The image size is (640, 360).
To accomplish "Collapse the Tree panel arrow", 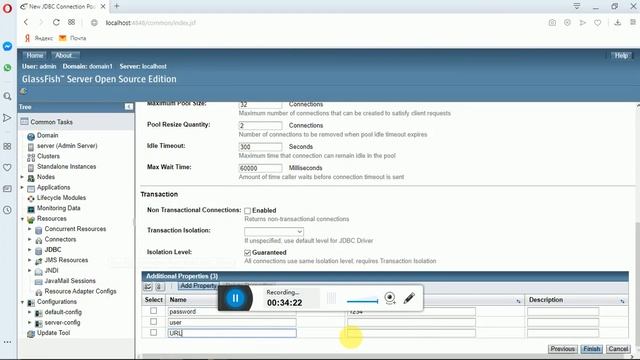I will pyautogui.click(x=129, y=107).
